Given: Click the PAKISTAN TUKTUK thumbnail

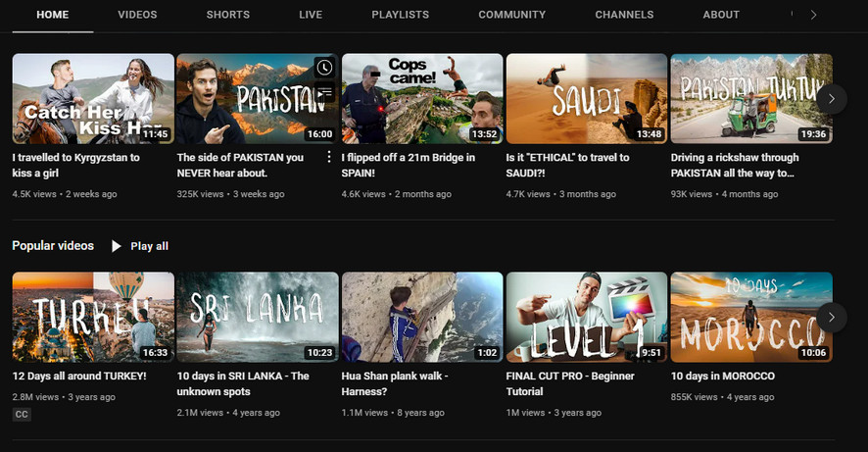Looking at the screenshot, I should pos(751,99).
